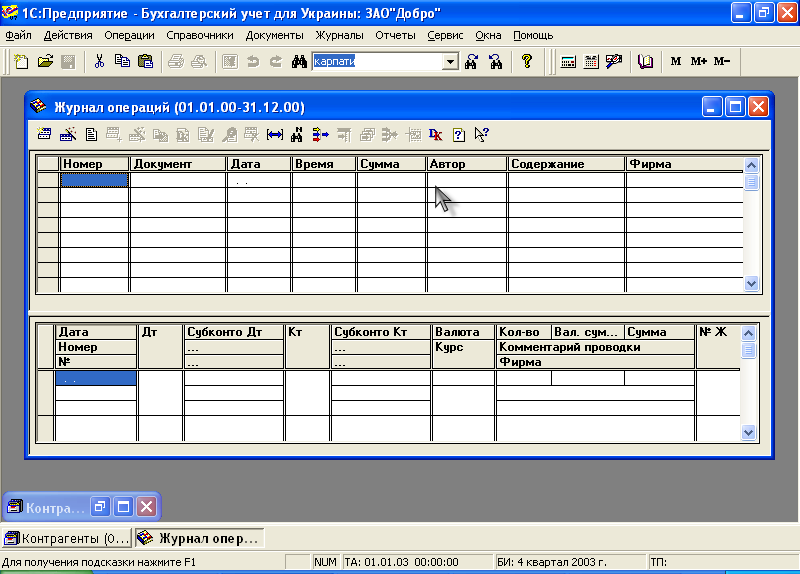Find previous occurrence binoculars icon

tap(495, 62)
